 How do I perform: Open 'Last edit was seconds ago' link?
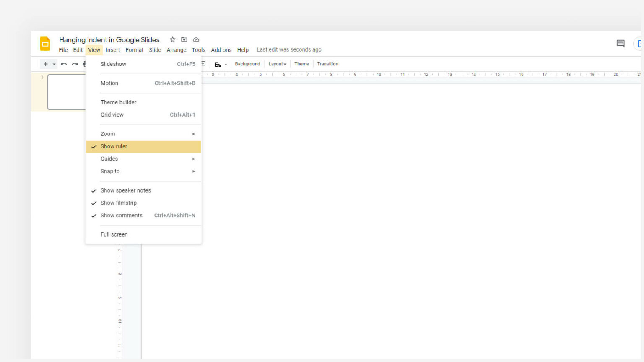tap(289, 49)
